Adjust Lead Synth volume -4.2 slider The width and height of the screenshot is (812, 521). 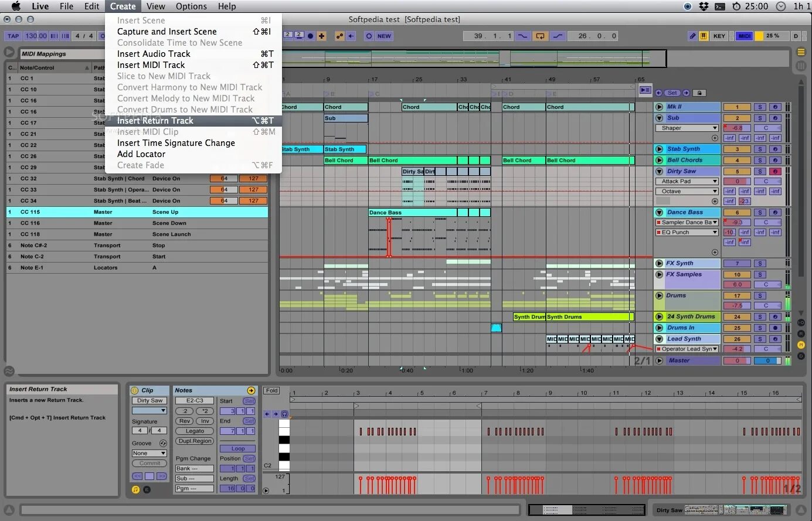(737, 349)
